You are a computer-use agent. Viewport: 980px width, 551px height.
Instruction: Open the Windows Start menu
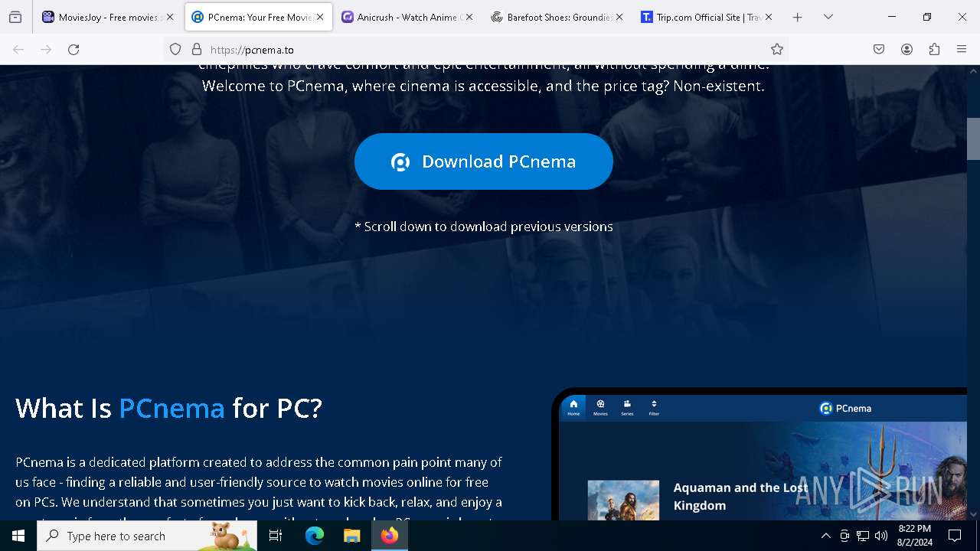(x=18, y=536)
